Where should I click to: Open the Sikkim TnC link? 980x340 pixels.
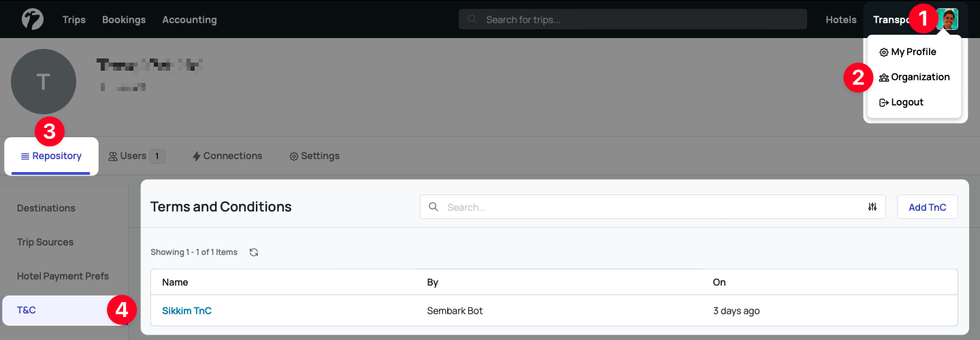(186, 311)
